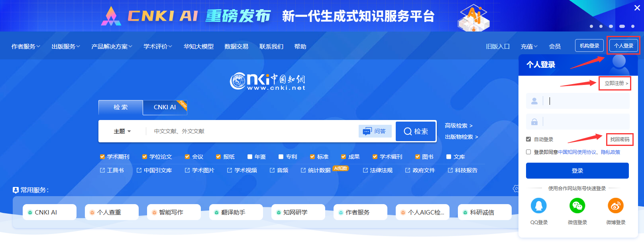Viewport: 644px width, 242px height.
Task: Open the 知网研学 service shortcut
Action: click(x=298, y=212)
